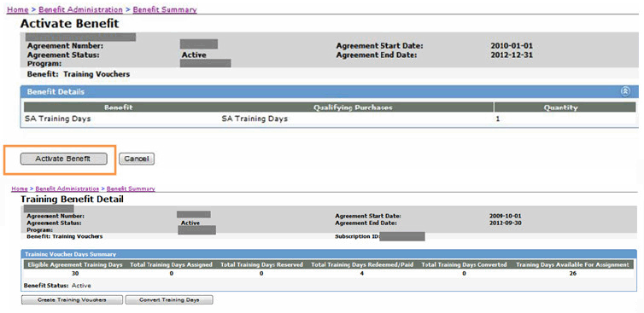
Task: Click Benefit Status Active text
Action: 57,286
